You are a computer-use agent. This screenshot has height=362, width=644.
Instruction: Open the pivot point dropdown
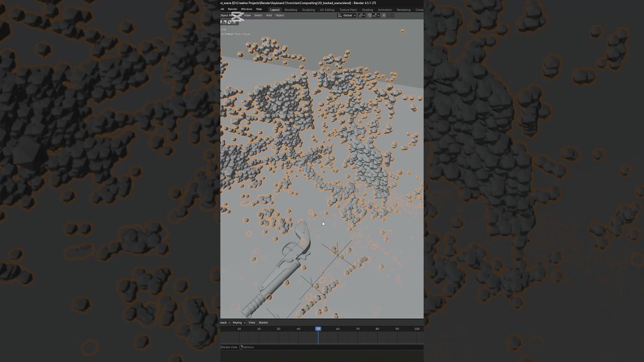click(x=362, y=16)
